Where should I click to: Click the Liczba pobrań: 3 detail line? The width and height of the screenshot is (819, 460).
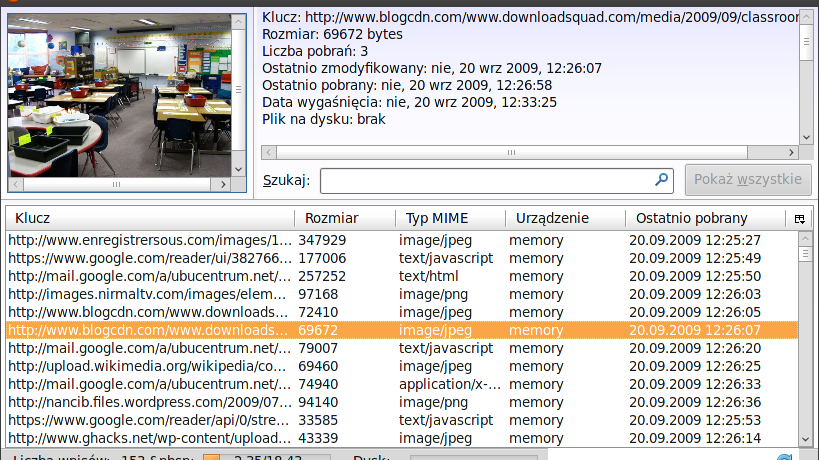tap(315, 51)
